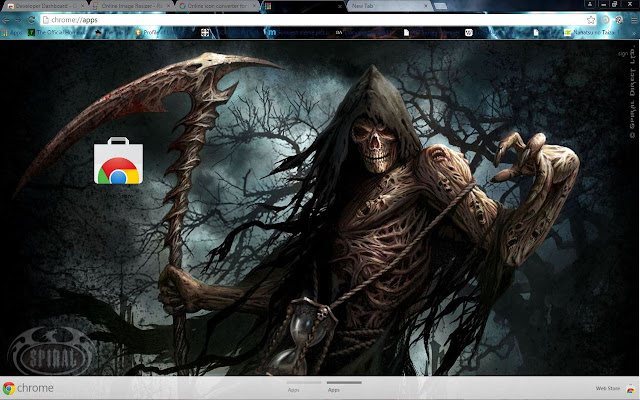Viewport: 640px width, 400px height.
Task: Reload the page with the refresh icon
Action: click(31, 20)
